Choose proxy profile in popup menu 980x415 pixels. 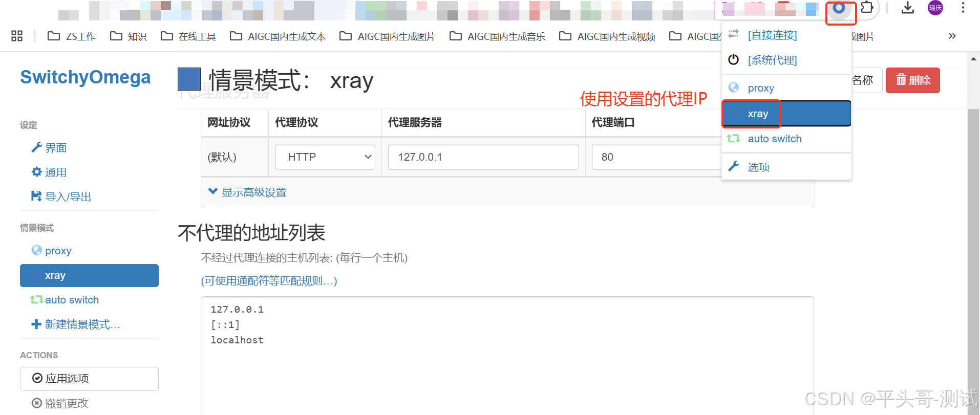pyautogui.click(x=786, y=88)
